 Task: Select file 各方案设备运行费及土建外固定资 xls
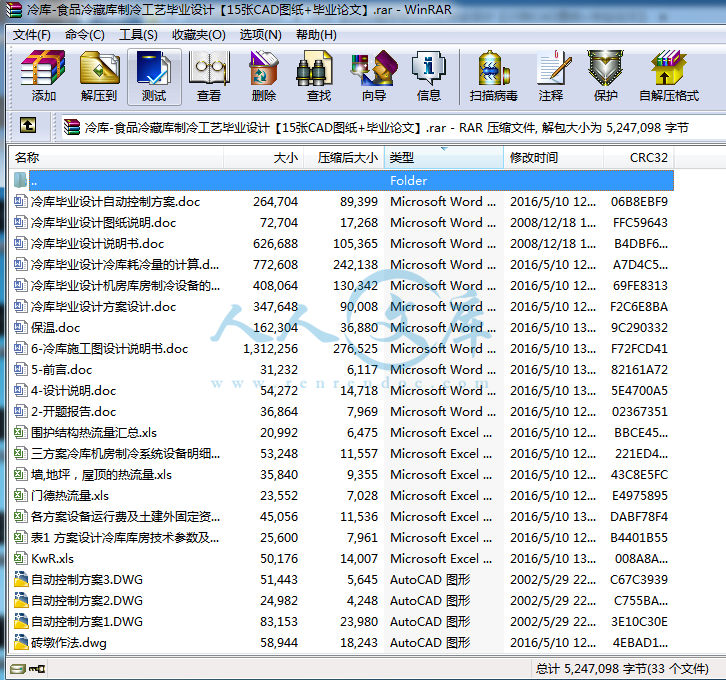[x=125, y=516]
